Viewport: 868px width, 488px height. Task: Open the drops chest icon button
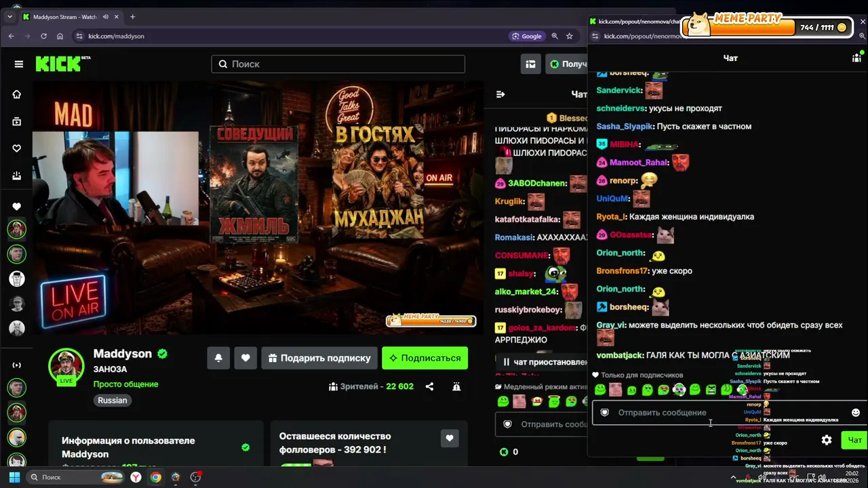click(x=531, y=64)
